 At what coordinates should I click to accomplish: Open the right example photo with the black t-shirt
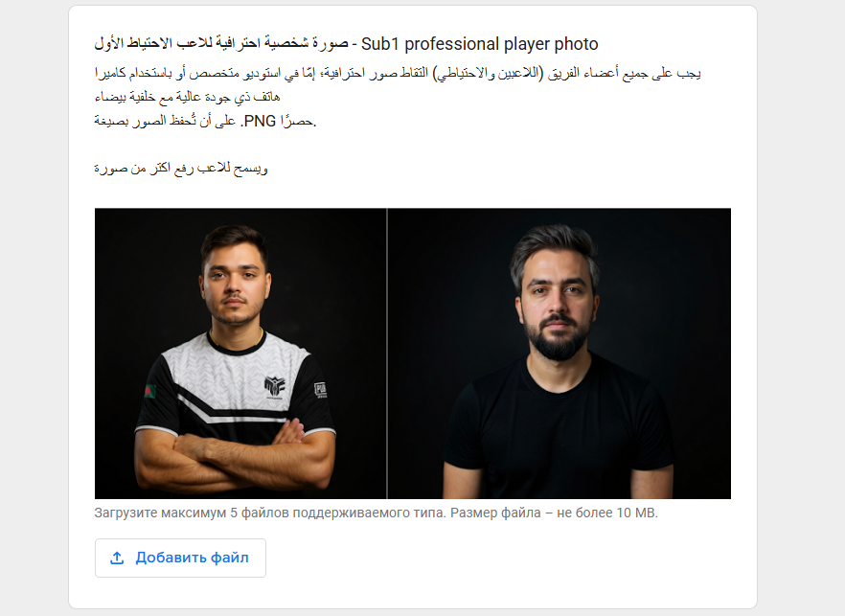click(x=560, y=354)
